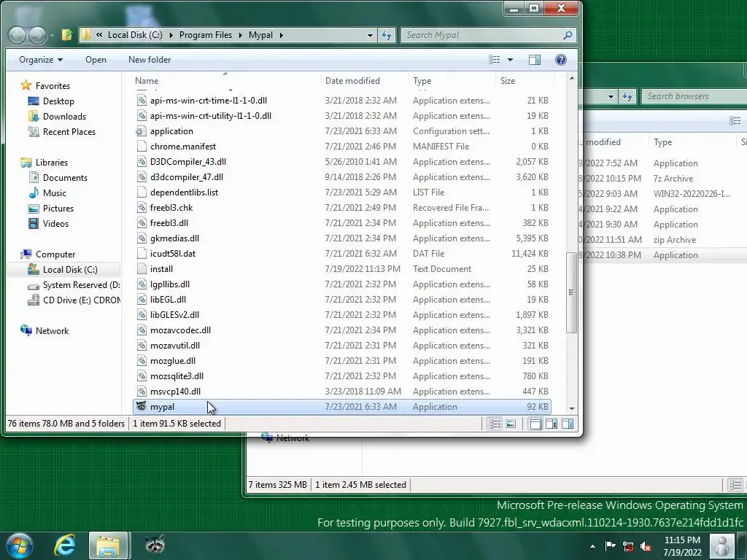Open Videos library
Viewport: 747px width, 560px height.
(x=55, y=223)
